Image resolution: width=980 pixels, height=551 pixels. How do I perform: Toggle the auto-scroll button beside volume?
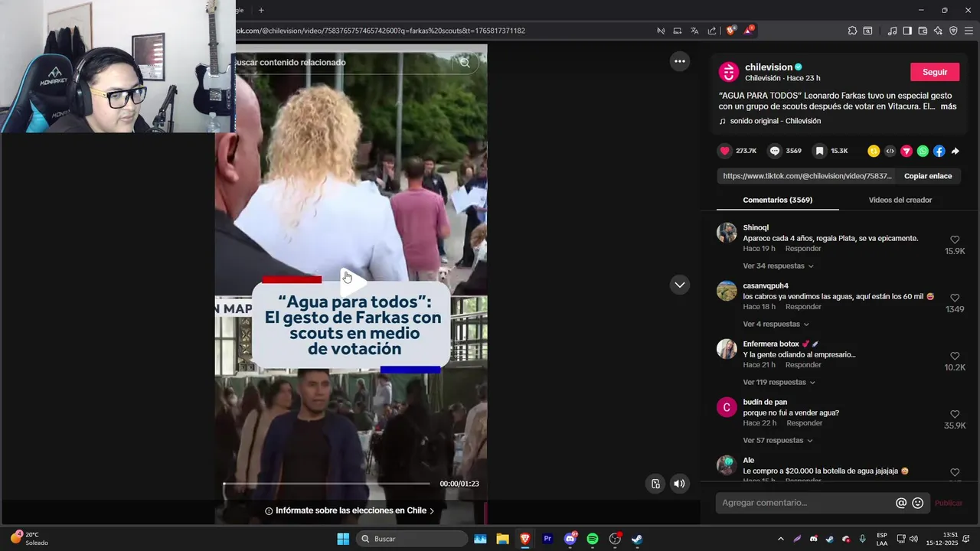pos(655,484)
